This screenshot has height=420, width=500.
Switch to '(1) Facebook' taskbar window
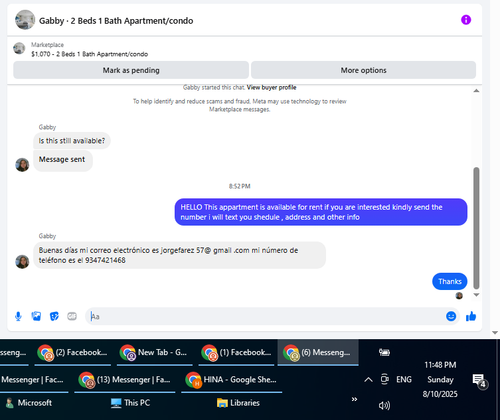click(x=237, y=353)
